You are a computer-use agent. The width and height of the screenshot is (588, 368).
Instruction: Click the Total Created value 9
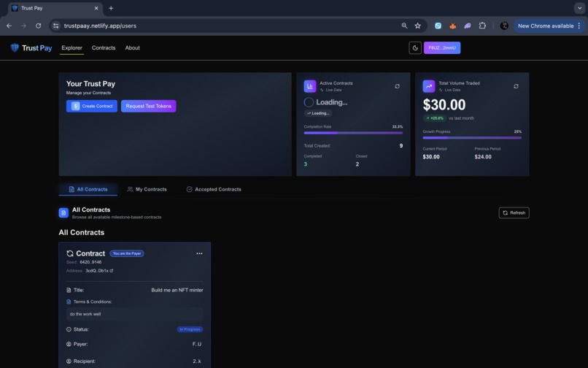401,146
